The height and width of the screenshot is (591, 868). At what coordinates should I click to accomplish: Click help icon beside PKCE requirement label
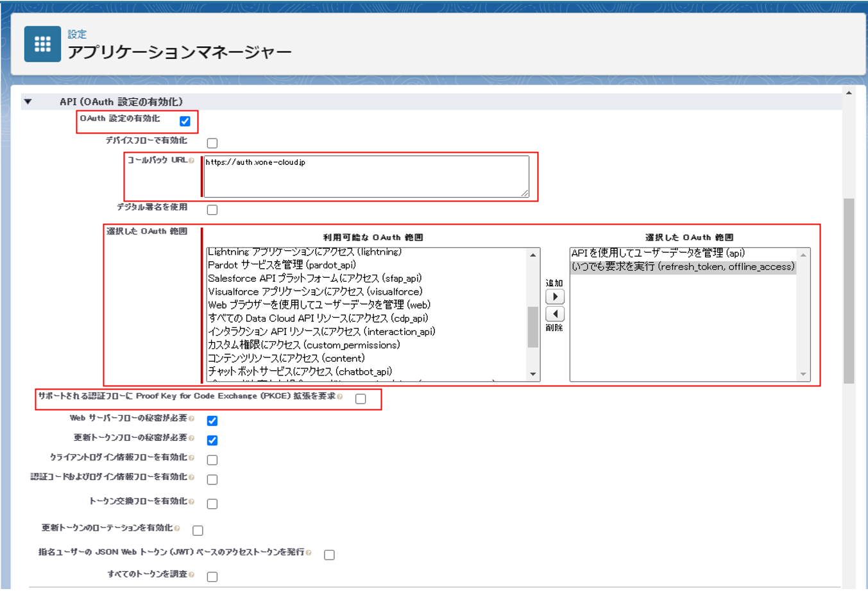[x=340, y=397]
